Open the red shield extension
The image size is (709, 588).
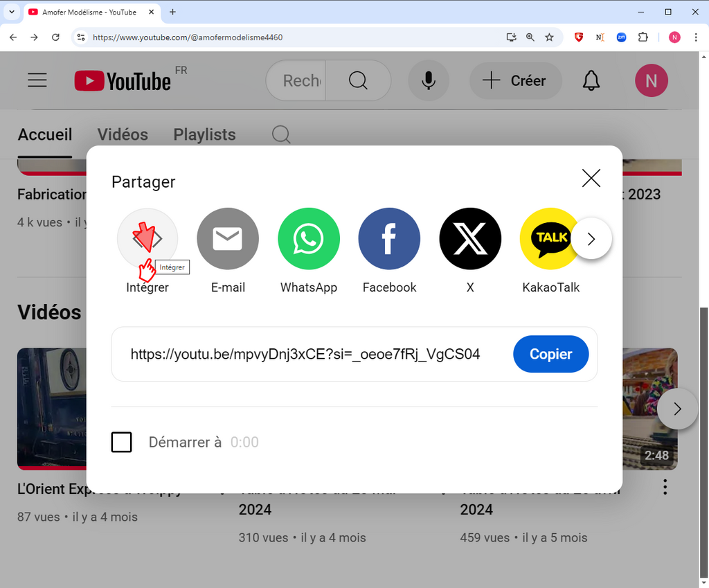579,37
